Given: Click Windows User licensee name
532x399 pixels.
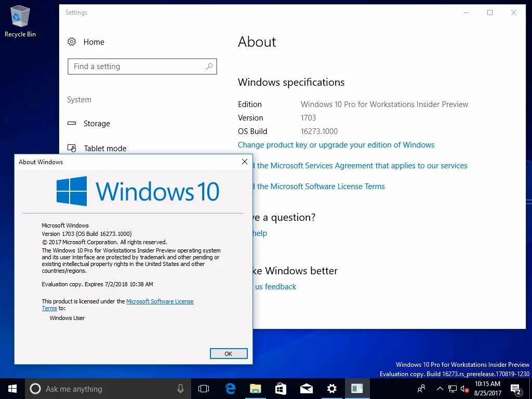Looking at the screenshot, I should (67, 318).
